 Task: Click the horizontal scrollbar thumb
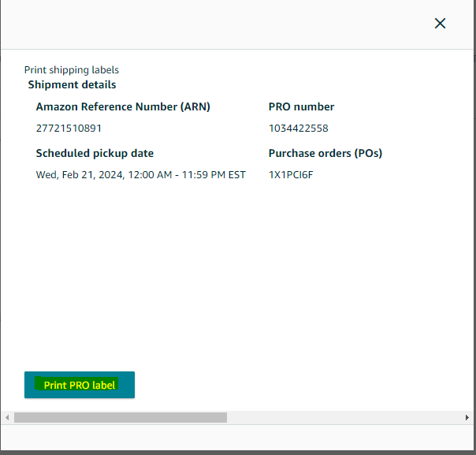coord(121,417)
